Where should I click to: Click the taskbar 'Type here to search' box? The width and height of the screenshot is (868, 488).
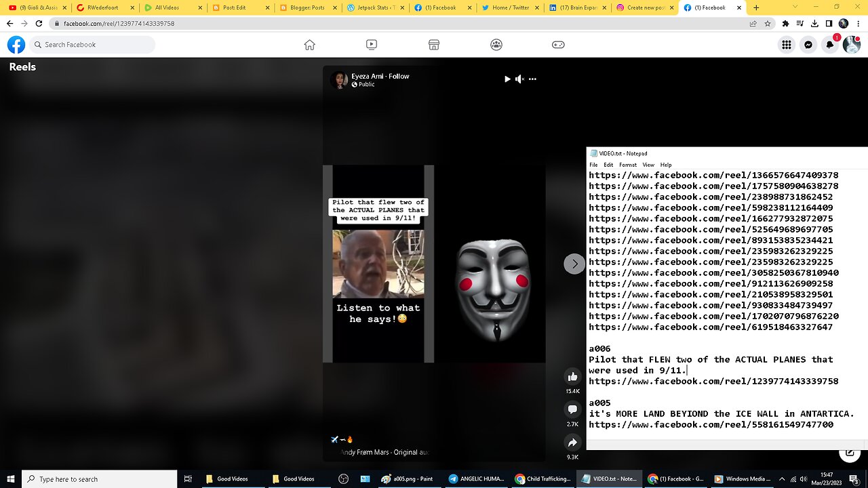(x=100, y=479)
